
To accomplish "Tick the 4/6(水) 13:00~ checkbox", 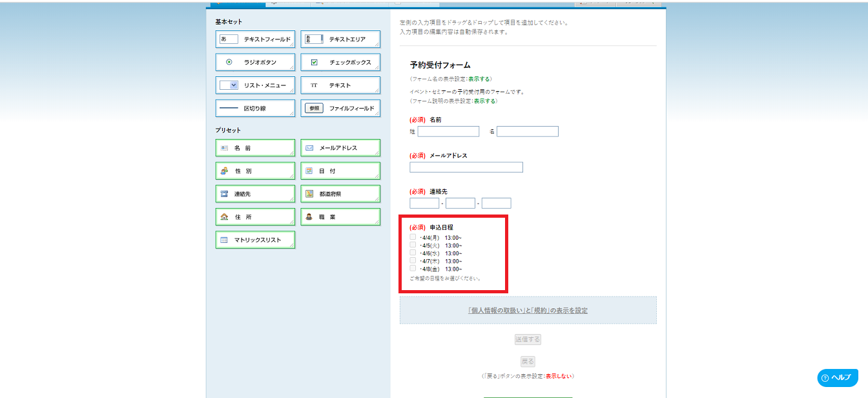I will coord(413,253).
